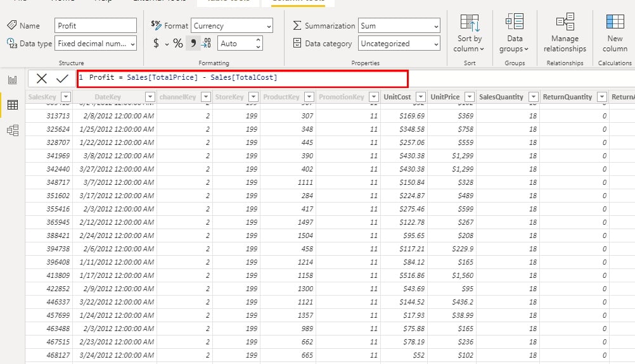635x364 pixels.
Task: Select UnitPrice cell $436.2
Action: [x=452, y=302]
